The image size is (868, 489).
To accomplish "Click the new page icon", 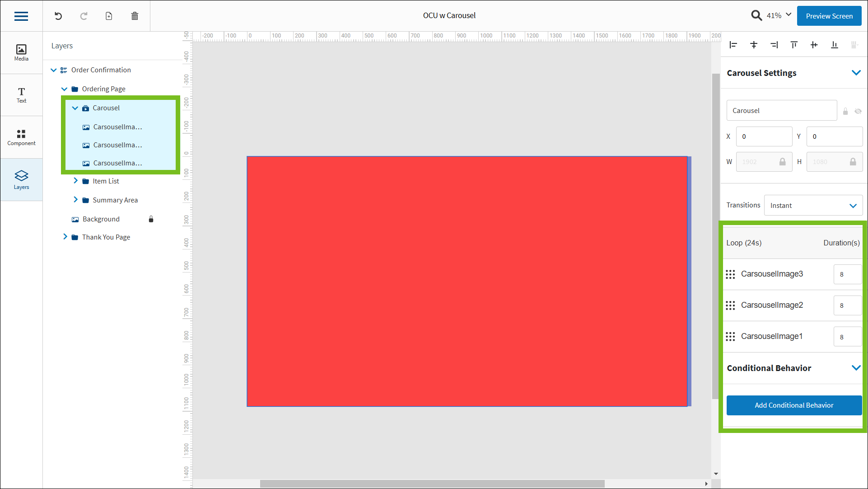I will coord(109,16).
